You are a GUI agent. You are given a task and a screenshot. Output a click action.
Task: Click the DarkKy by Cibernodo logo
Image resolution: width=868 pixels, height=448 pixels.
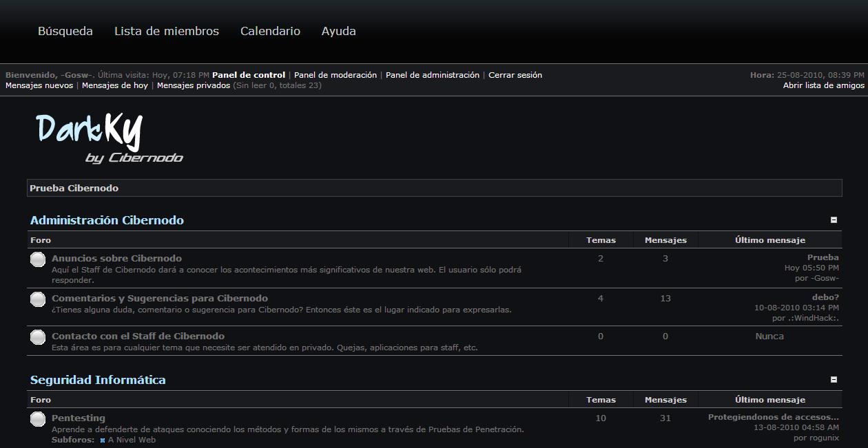[109, 138]
